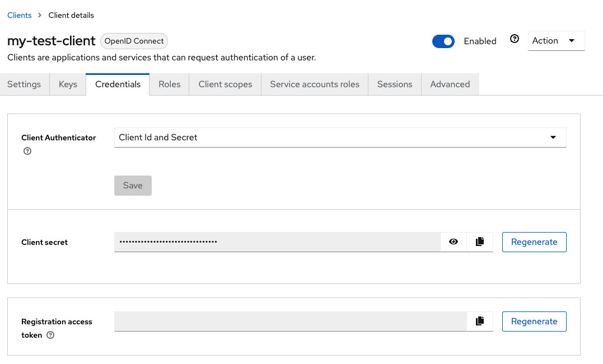Image resolution: width=603 pixels, height=364 pixels.
Task: Switch to the Keys tab
Action: point(68,84)
